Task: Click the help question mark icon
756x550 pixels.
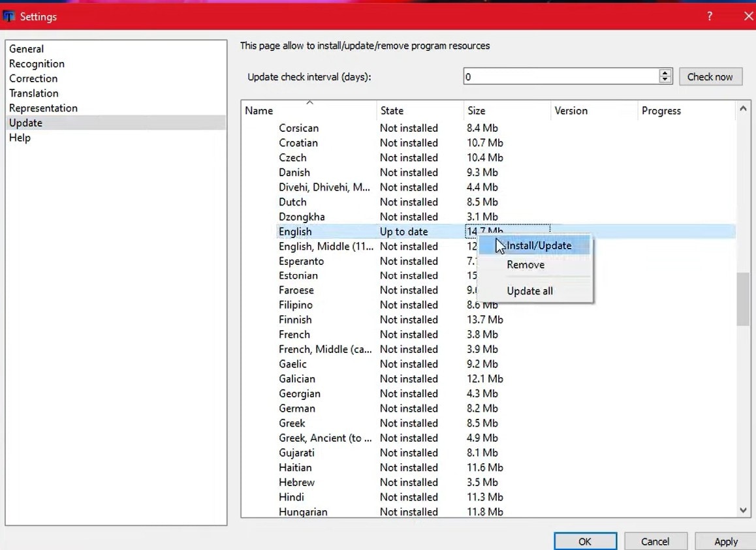Action: [x=709, y=16]
